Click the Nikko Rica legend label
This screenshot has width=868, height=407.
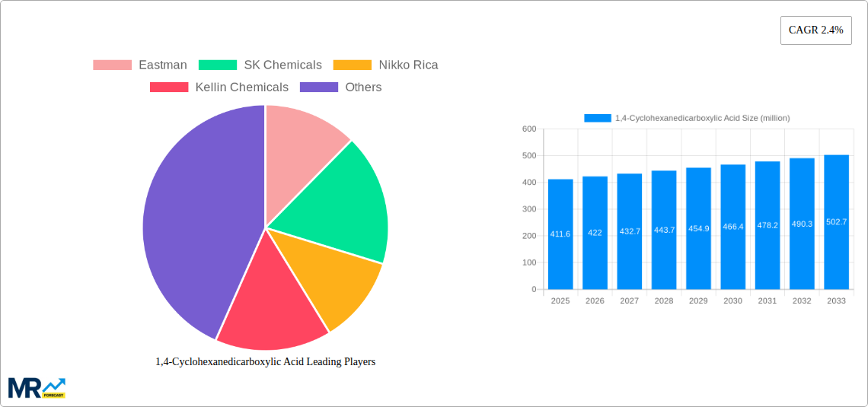click(409, 65)
